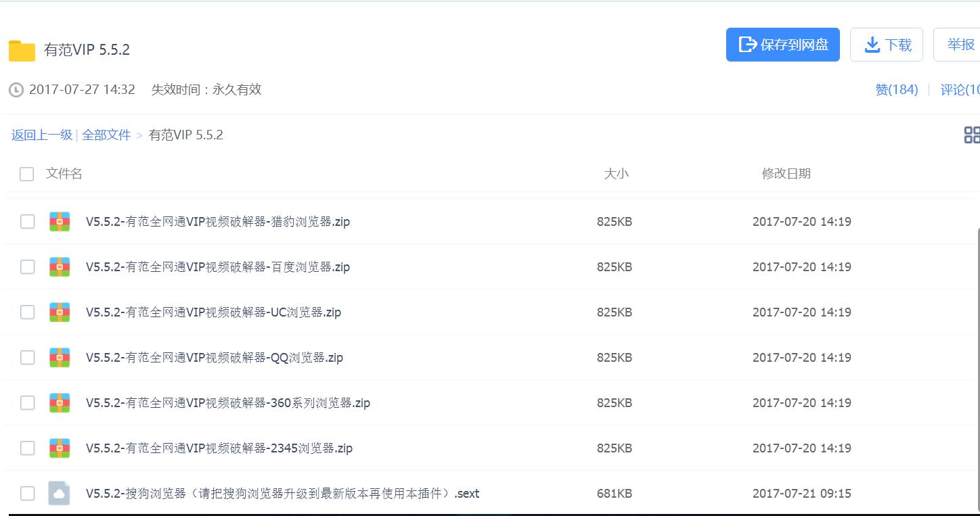
Task: Click the 下载 download button
Action: (887, 44)
